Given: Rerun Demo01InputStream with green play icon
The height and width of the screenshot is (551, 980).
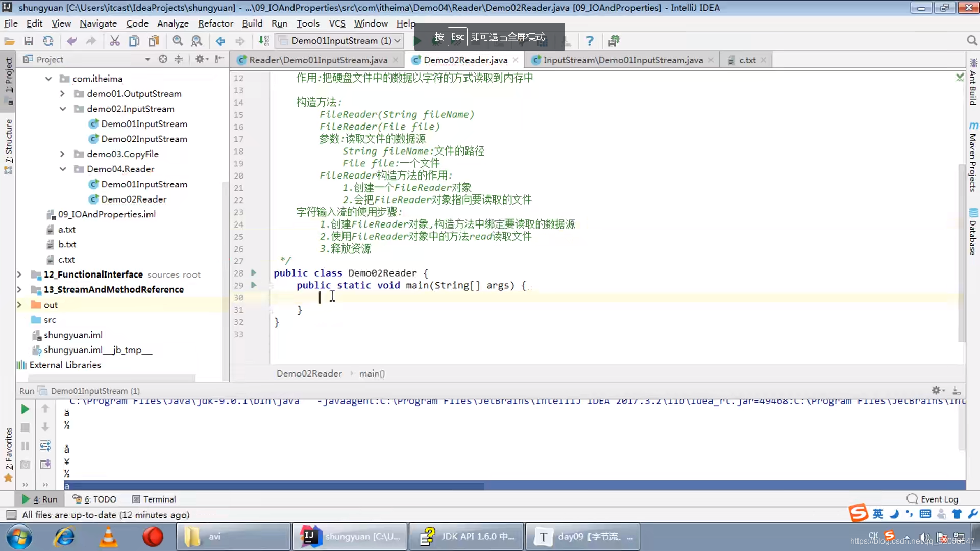Looking at the screenshot, I should (25, 409).
